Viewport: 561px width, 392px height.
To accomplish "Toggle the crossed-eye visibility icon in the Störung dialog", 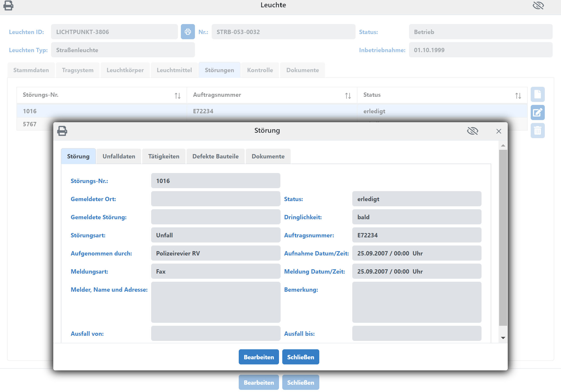I will point(472,131).
